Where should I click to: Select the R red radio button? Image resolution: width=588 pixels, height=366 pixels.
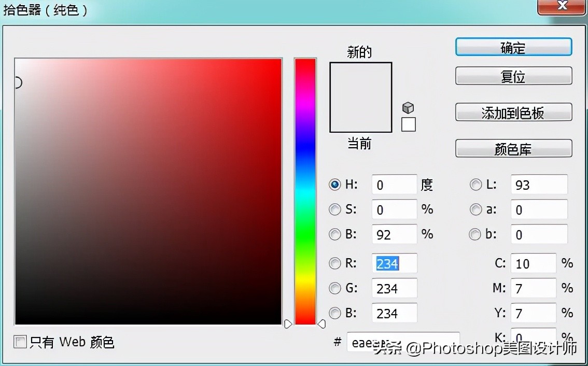pyautogui.click(x=335, y=263)
